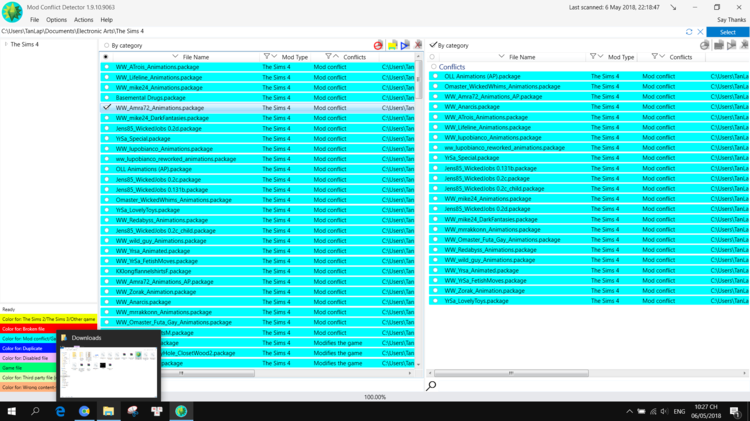Screen dimensions: 750x421
Task: Click the gray pie-chart icon in right list toolbar
Action: 705,45
